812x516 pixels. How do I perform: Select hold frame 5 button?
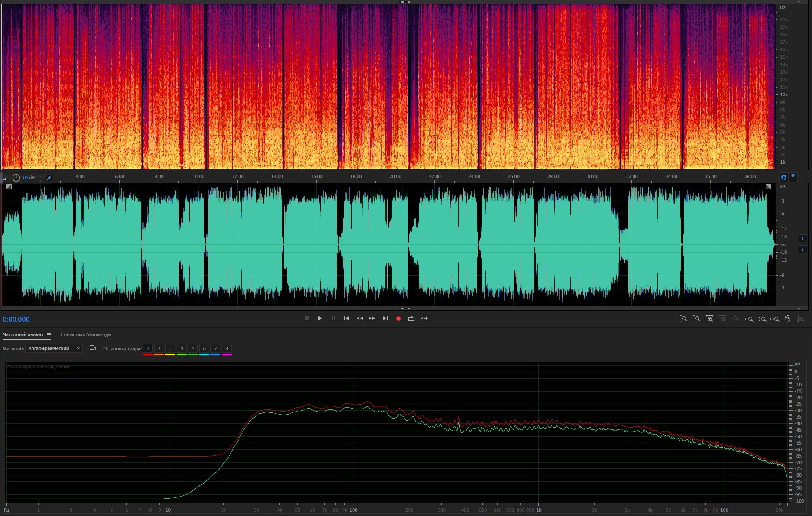(193, 348)
